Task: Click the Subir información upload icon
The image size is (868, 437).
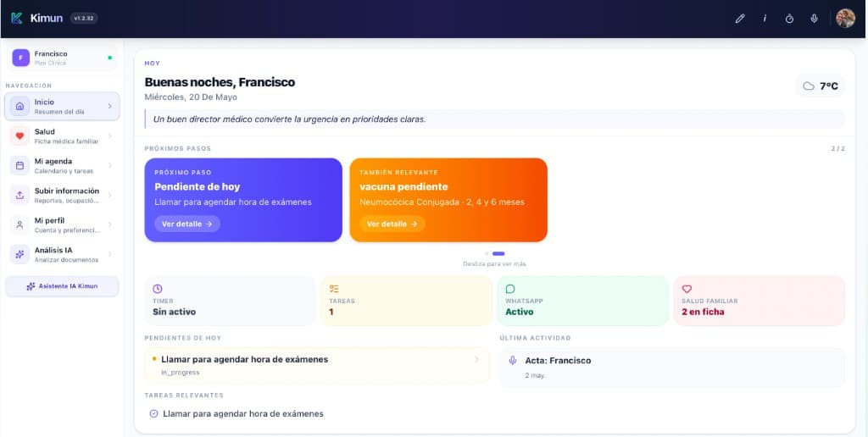Action: 20,195
